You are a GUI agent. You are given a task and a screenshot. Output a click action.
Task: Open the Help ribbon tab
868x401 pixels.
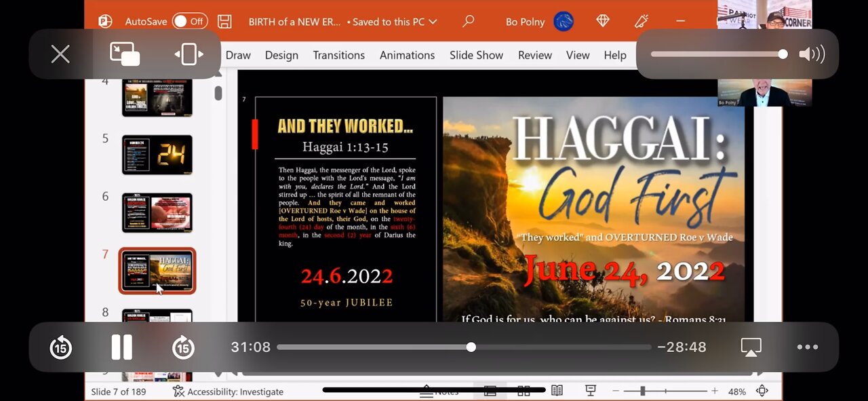tap(615, 55)
